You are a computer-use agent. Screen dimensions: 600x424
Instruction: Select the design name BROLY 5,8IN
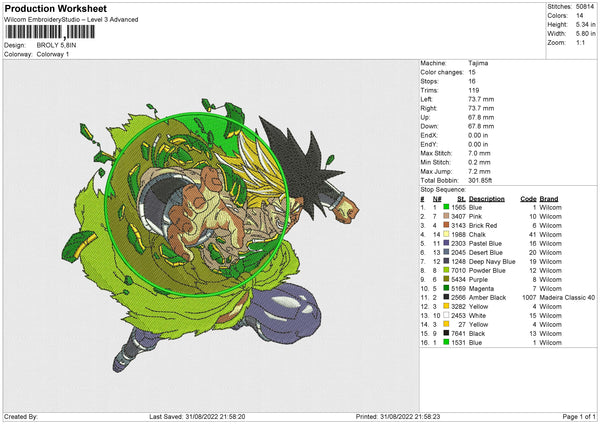coord(56,45)
